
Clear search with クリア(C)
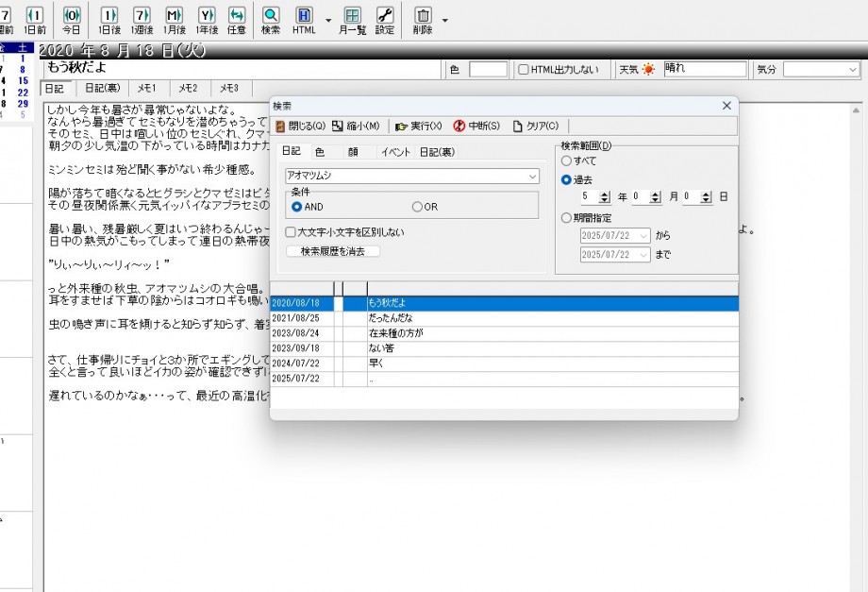click(535, 127)
